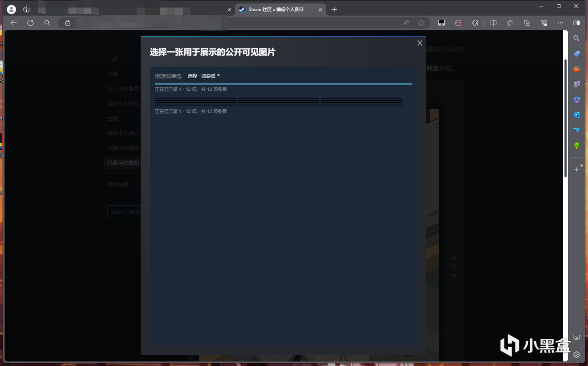Select the 已展示的展柜 settings section

coord(123,163)
